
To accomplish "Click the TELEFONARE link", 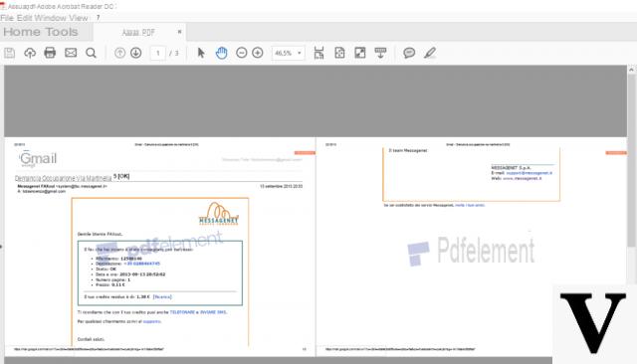I will pos(182,312).
